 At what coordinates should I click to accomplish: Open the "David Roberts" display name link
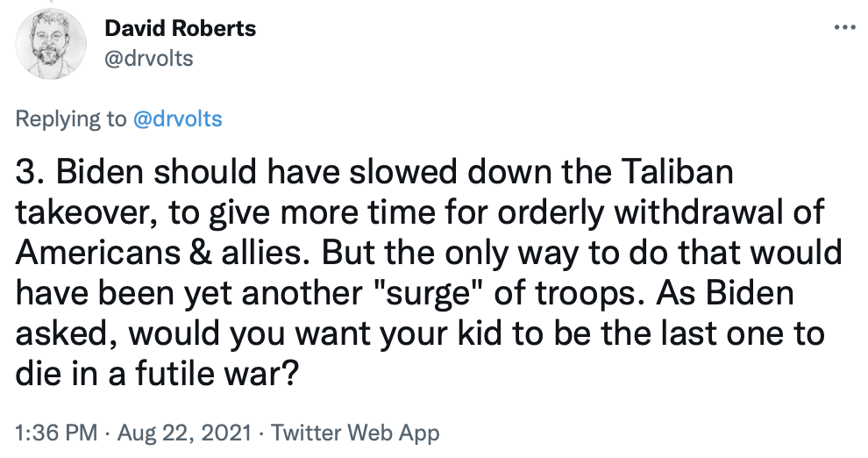pyautogui.click(x=180, y=28)
